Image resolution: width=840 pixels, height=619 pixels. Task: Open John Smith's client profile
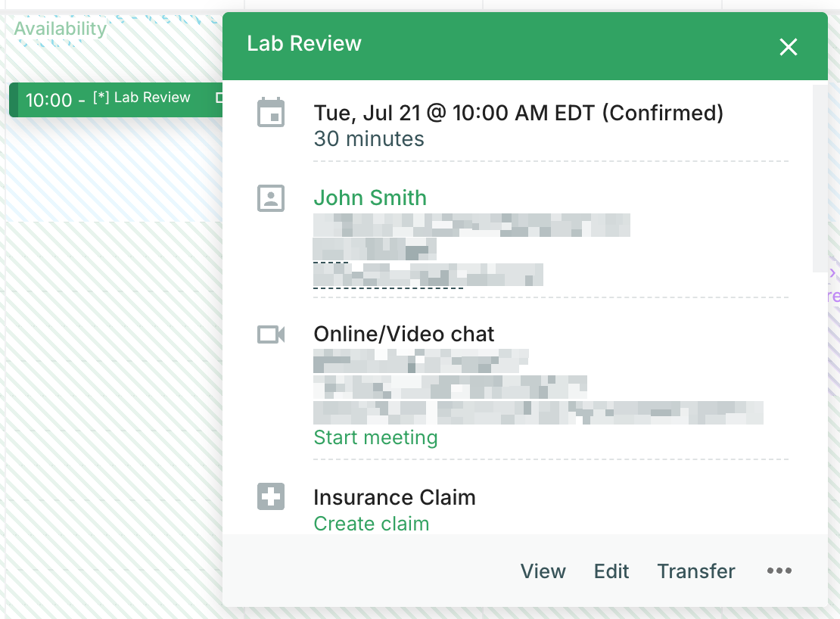[370, 198]
